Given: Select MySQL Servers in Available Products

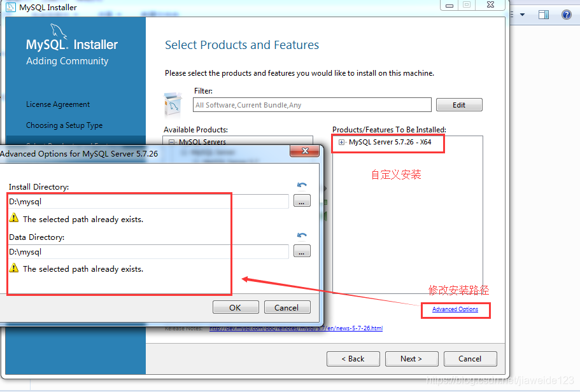Looking at the screenshot, I should click(x=202, y=142).
